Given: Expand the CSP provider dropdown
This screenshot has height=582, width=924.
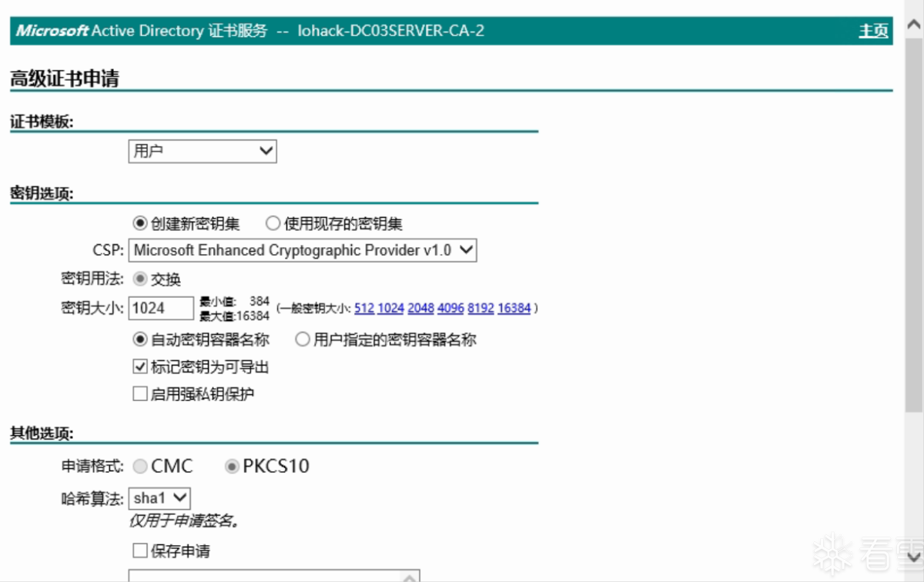Looking at the screenshot, I should tap(303, 250).
